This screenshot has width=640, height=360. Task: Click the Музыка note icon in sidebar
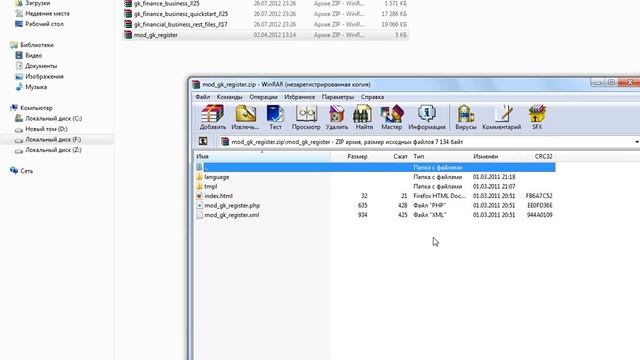(x=19, y=87)
